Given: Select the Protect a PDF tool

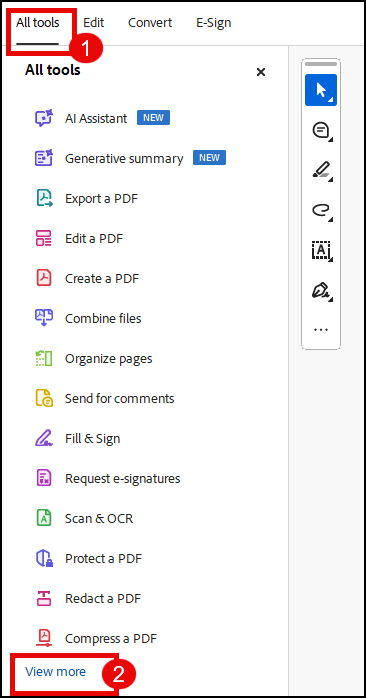Looking at the screenshot, I should (103, 558).
